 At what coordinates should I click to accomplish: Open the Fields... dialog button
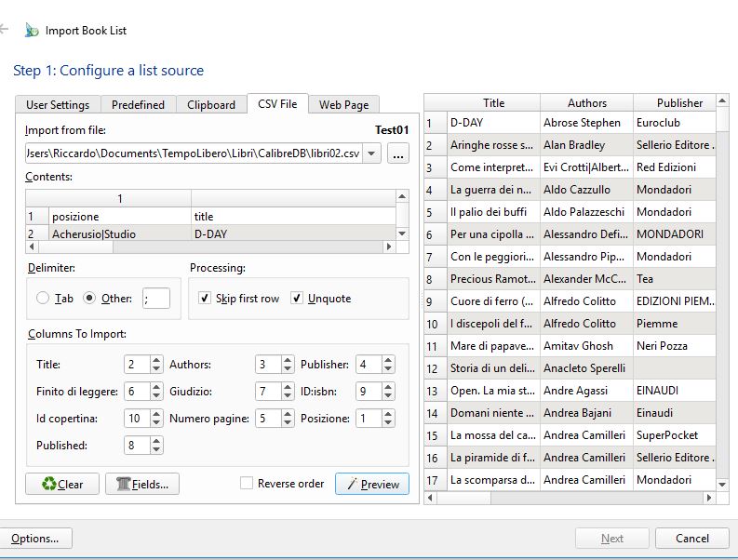tap(142, 484)
